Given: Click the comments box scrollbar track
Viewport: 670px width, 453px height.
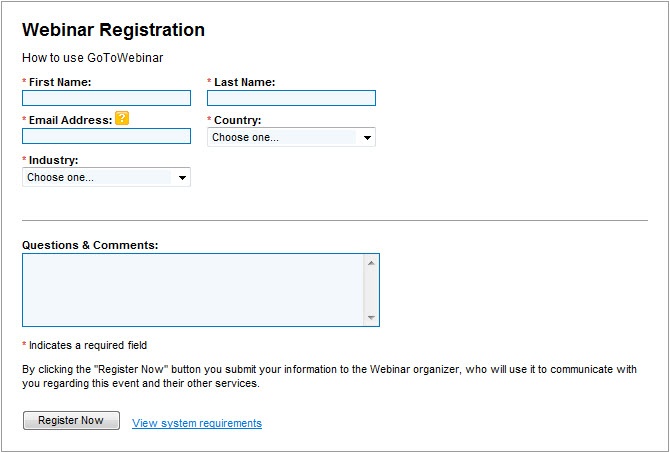Looking at the screenshot, I should point(372,290).
